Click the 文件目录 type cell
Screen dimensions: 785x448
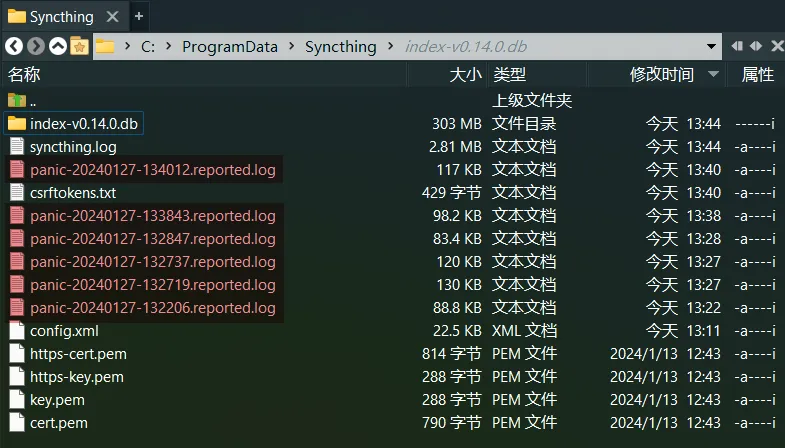click(x=524, y=124)
